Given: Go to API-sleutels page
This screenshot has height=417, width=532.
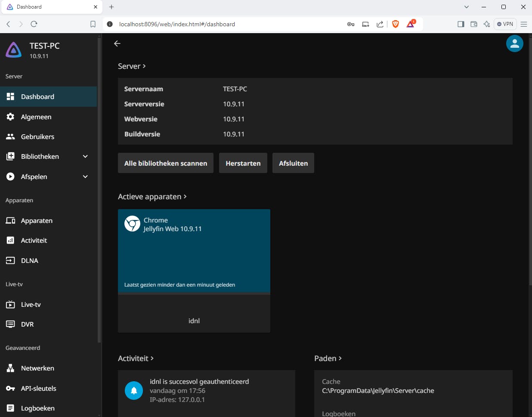Looking at the screenshot, I should [x=38, y=388].
